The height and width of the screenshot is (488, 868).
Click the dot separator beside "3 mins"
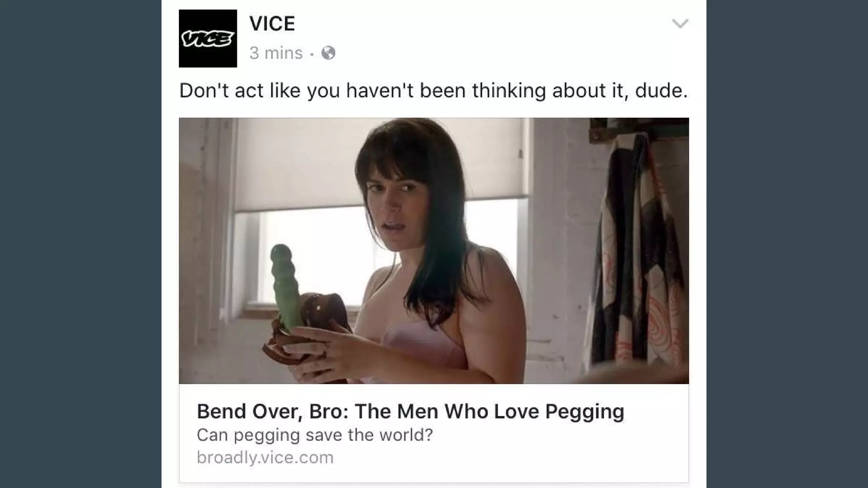(312, 54)
